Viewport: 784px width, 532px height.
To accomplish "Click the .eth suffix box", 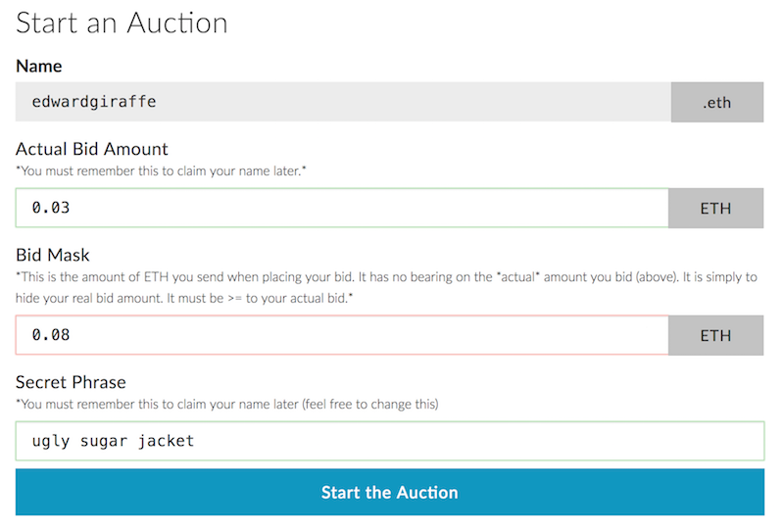I will coord(716,102).
